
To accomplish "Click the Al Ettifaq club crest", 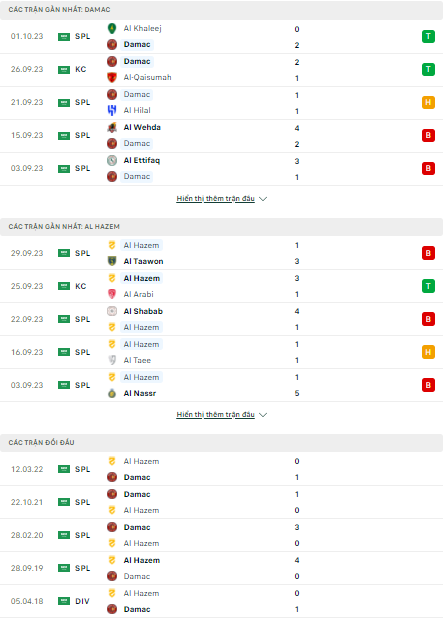I will click(x=112, y=160).
